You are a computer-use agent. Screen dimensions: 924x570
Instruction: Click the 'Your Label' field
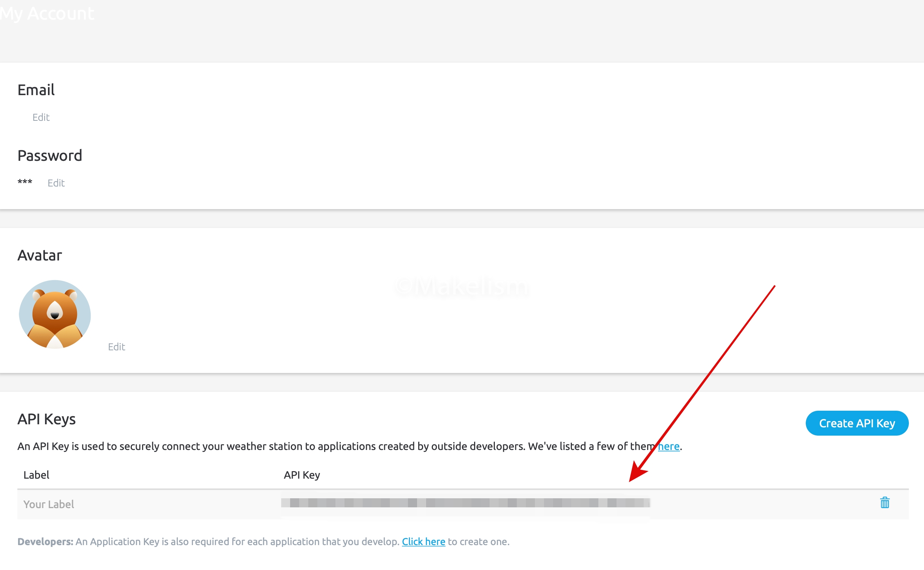click(49, 504)
